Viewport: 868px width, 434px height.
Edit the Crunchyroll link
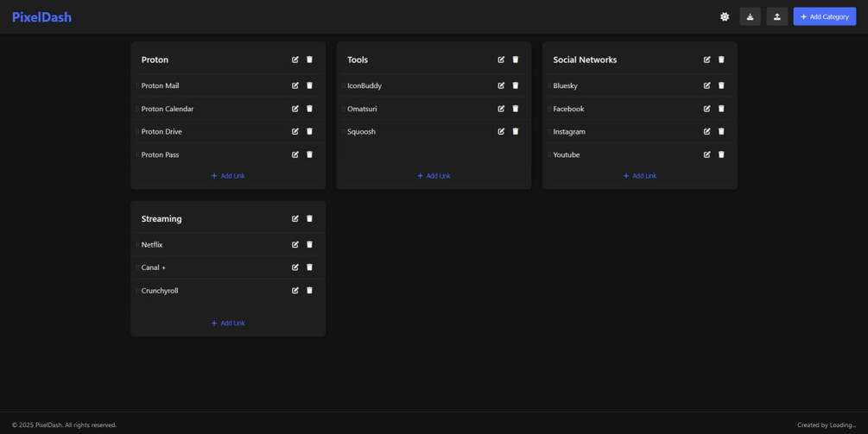pos(295,291)
